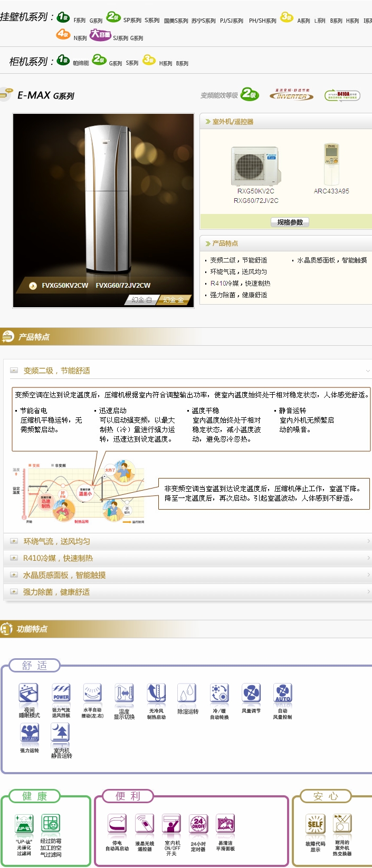Select the 风量调节 fan speed icon
372x868 pixels.
[251, 693]
